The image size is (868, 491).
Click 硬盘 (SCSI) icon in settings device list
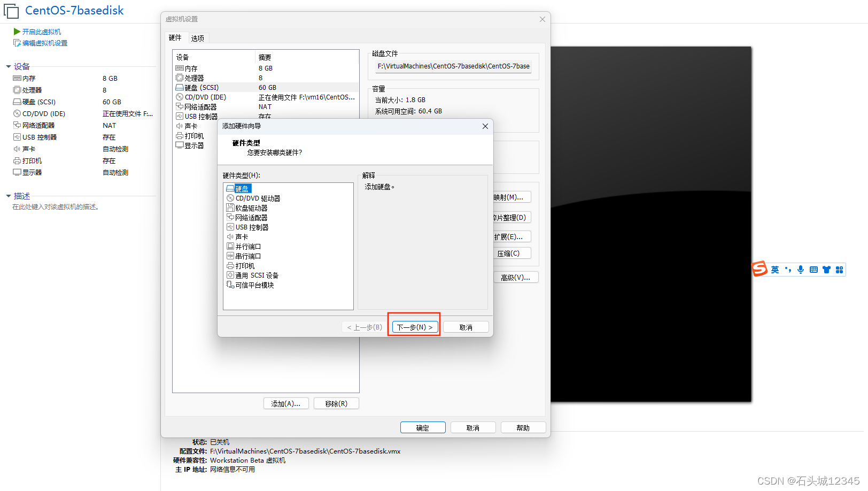tap(180, 88)
